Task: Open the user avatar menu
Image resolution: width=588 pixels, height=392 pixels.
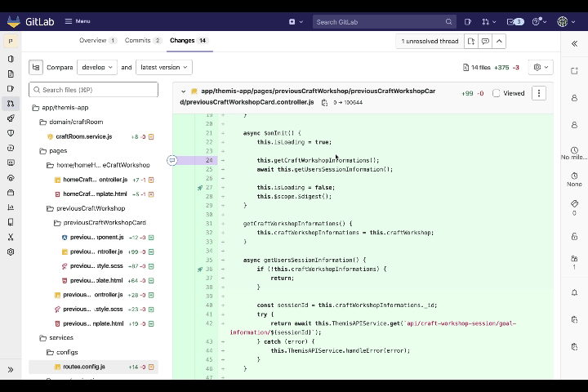Action: [x=565, y=22]
